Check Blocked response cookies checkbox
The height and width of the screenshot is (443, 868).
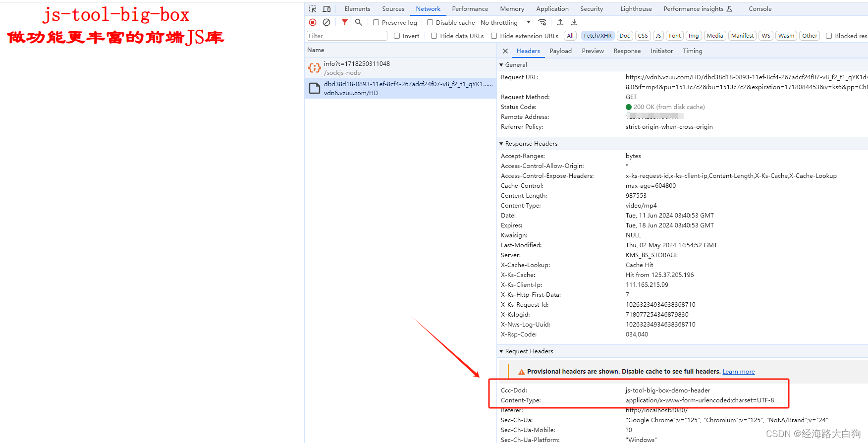click(829, 36)
